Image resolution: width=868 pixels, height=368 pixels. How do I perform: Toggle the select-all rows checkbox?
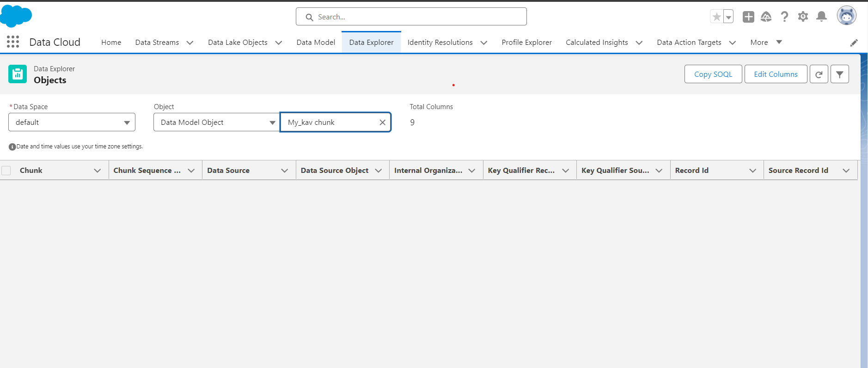pos(6,171)
